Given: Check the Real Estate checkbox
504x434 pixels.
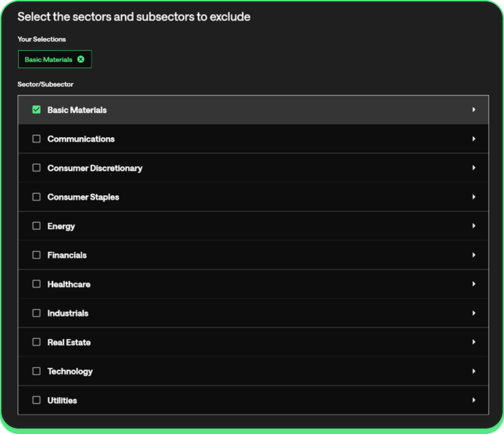Looking at the screenshot, I should tap(37, 342).
